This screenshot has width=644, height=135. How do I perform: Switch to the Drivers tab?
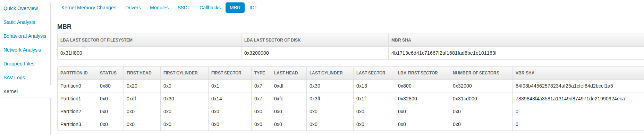pos(133,8)
